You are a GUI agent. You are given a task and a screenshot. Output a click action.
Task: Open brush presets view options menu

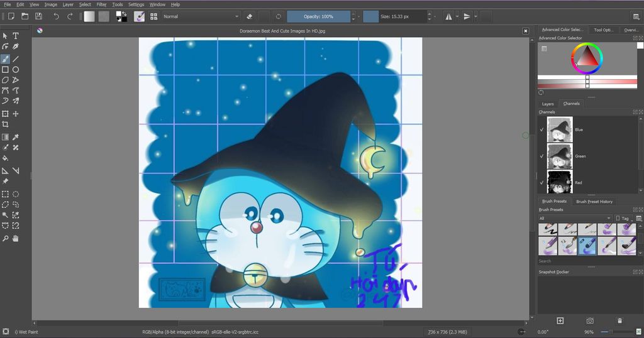639,218
